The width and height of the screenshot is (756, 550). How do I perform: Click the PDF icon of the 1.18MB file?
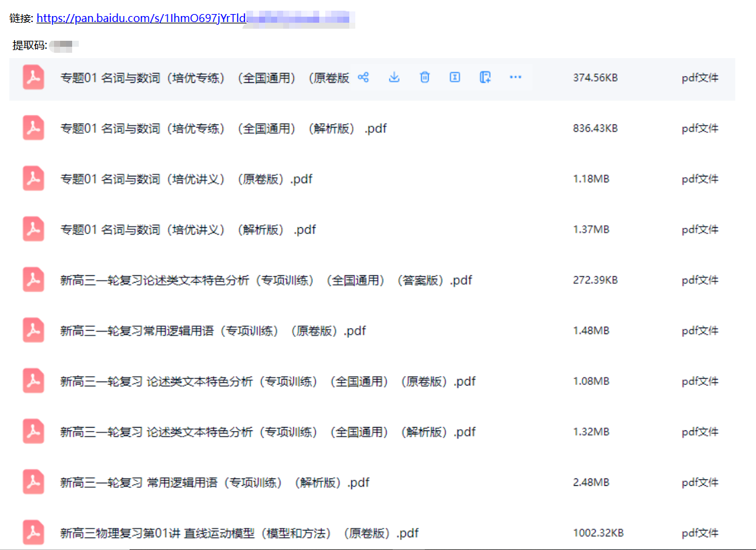click(x=33, y=178)
